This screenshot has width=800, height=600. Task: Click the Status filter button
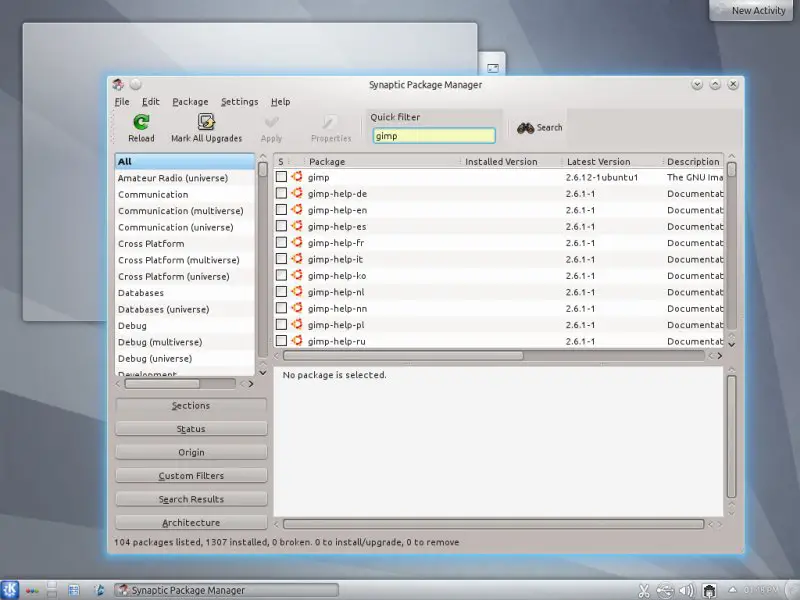click(191, 429)
